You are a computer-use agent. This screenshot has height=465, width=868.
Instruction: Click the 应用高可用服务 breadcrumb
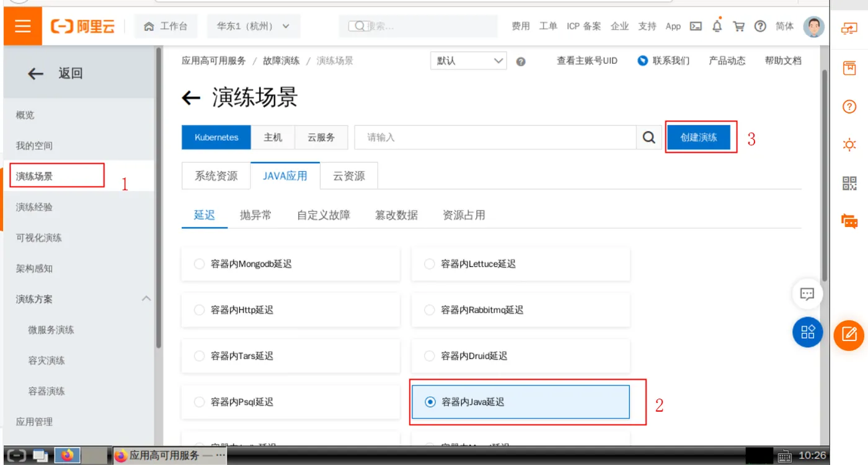214,61
